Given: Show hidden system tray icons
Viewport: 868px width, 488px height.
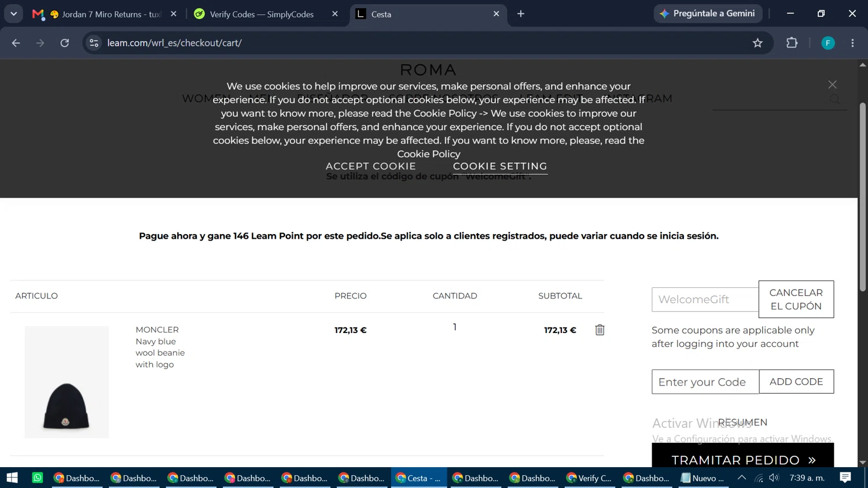Looking at the screenshot, I should pos(742,478).
